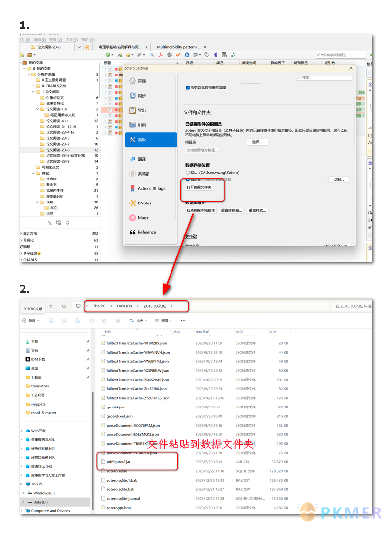The image size is (392, 534).
Task: Click Data (D:) in the Explorer address bar
Action: tap(124, 306)
